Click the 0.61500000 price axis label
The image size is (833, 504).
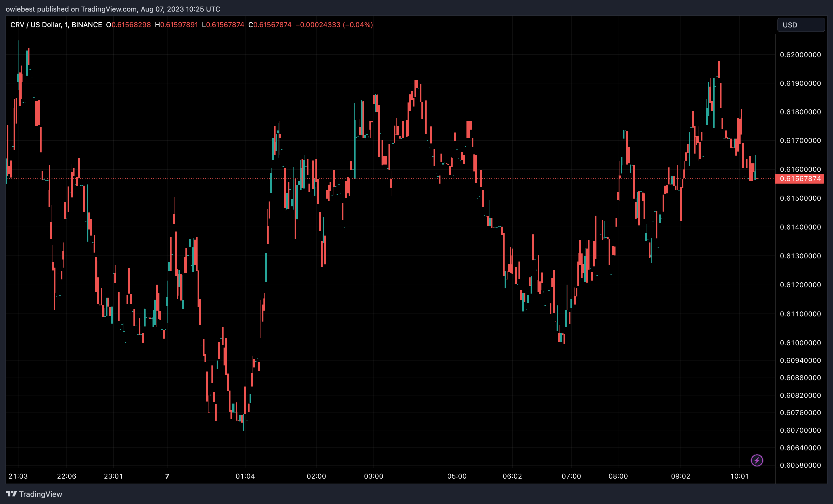pyautogui.click(x=800, y=198)
